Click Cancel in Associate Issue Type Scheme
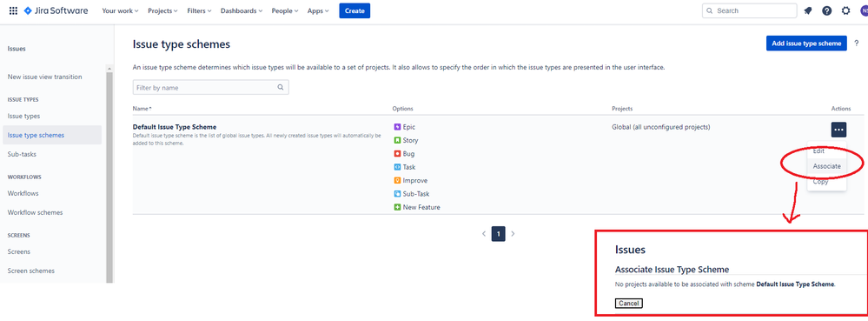 pyautogui.click(x=629, y=304)
